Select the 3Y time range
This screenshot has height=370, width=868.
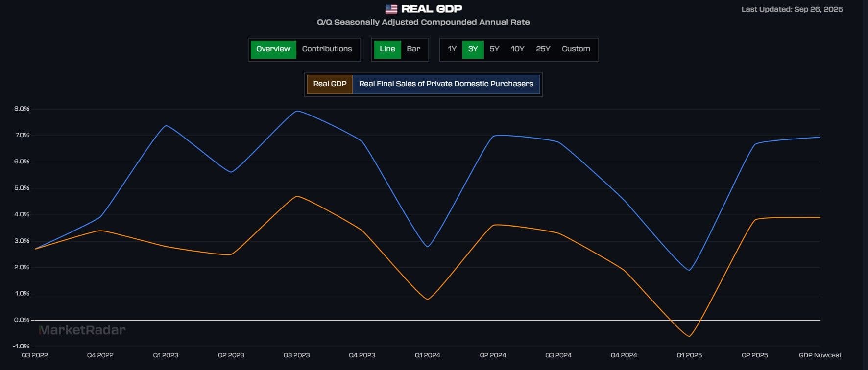click(473, 49)
